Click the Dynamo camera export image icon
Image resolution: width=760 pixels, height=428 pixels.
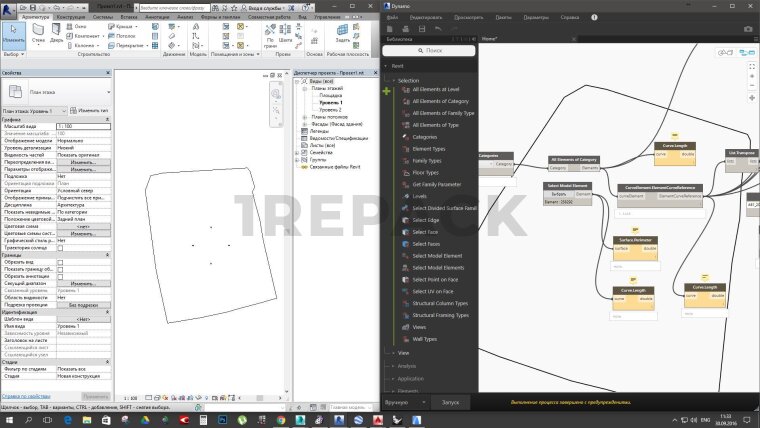point(747,28)
